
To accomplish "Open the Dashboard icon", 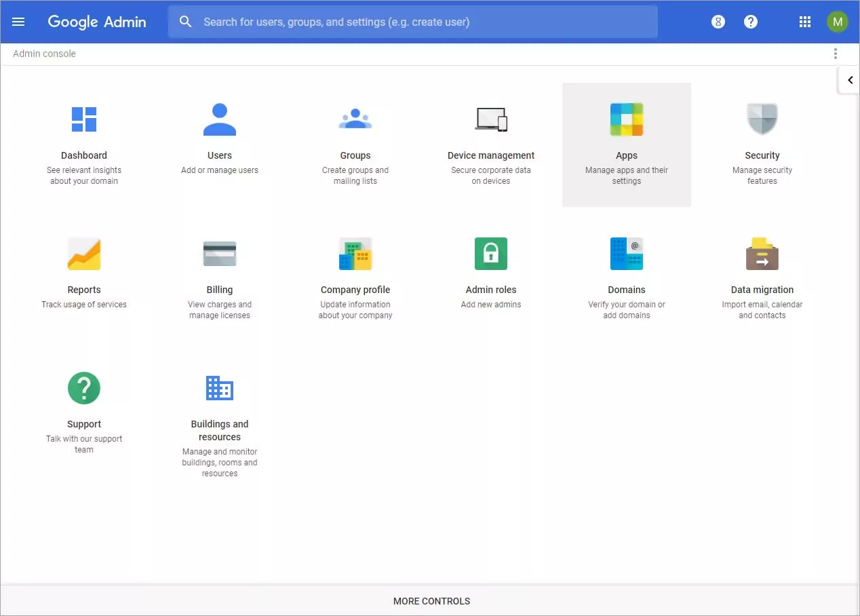I will tap(84, 119).
